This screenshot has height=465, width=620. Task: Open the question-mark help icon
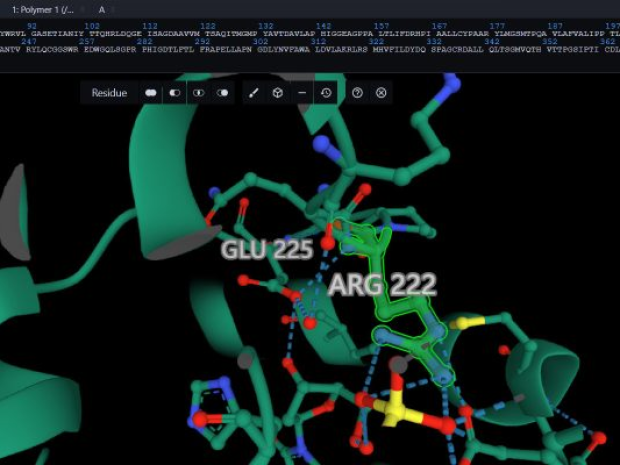pos(357,93)
